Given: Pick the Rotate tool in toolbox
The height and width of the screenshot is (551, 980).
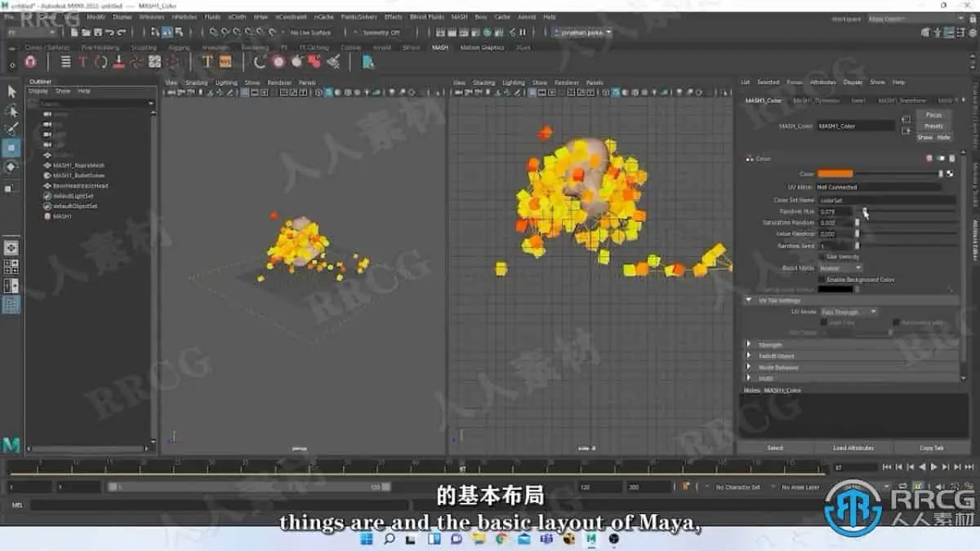Looking at the screenshot, I should 11,167.
